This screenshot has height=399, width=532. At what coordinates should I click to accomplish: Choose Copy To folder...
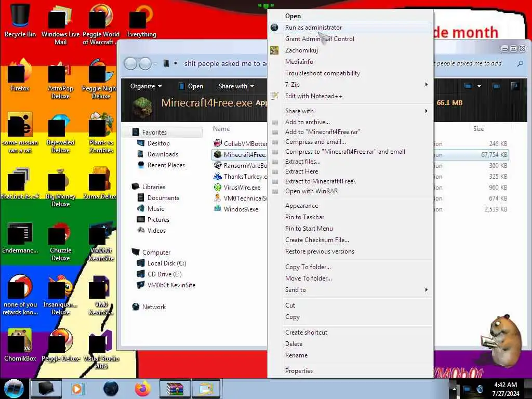[351, 267]
